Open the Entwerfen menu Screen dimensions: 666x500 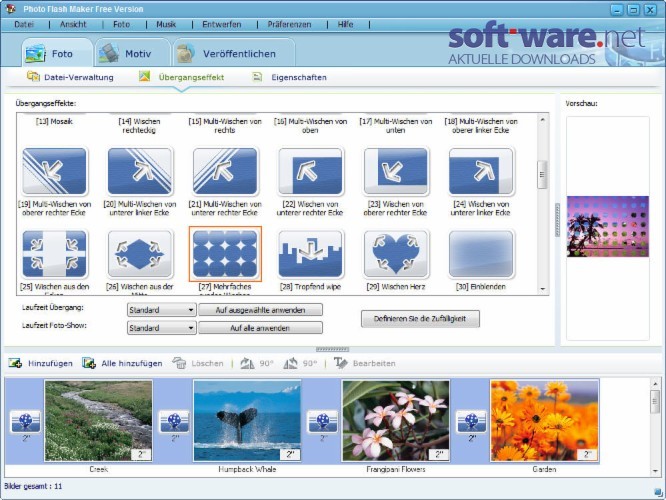[222, 25]
